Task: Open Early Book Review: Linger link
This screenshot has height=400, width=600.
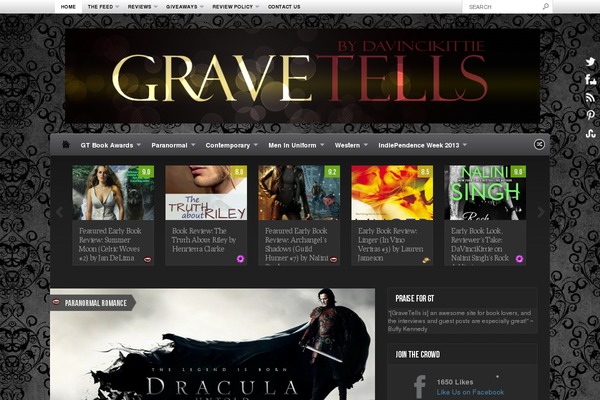Action: tap(390, 244)
